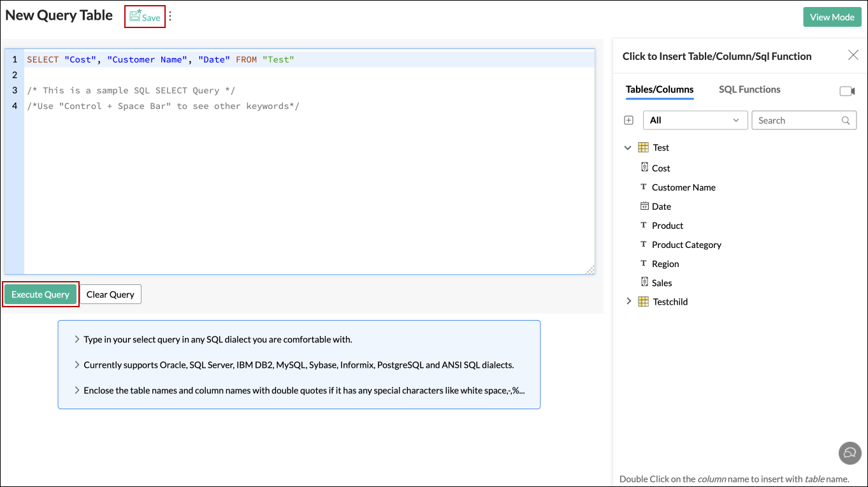Switch to View Mode

832,17
